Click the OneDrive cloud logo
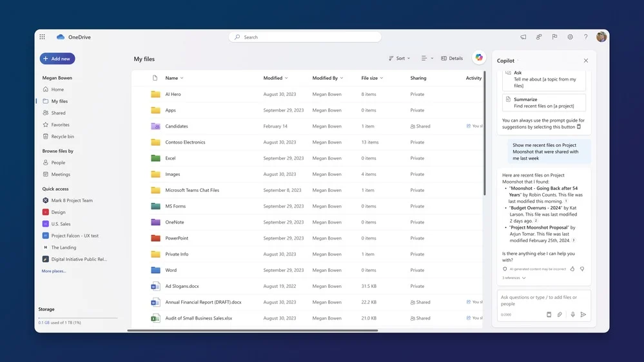This screenshot has width=644, height=362. [61, 37]
